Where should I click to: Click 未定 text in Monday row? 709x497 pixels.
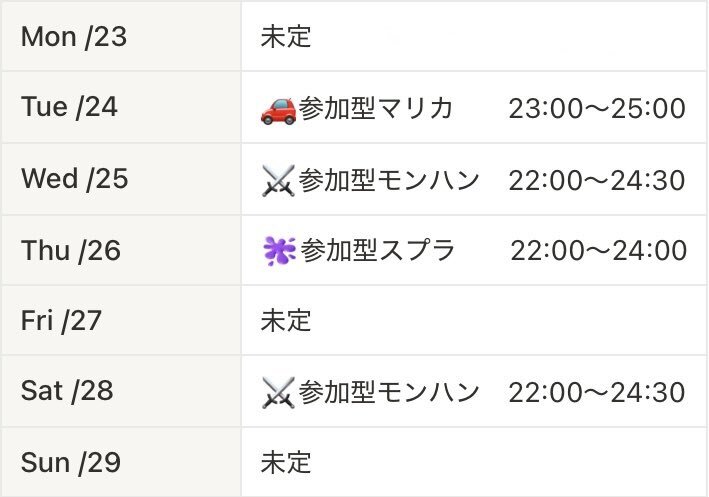[x=286, y=37]
